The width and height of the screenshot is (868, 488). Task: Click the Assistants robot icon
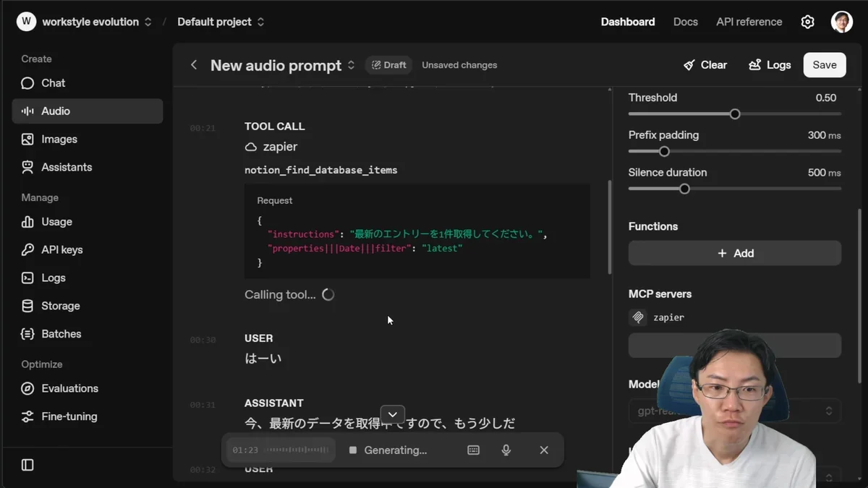pos(27,167)
